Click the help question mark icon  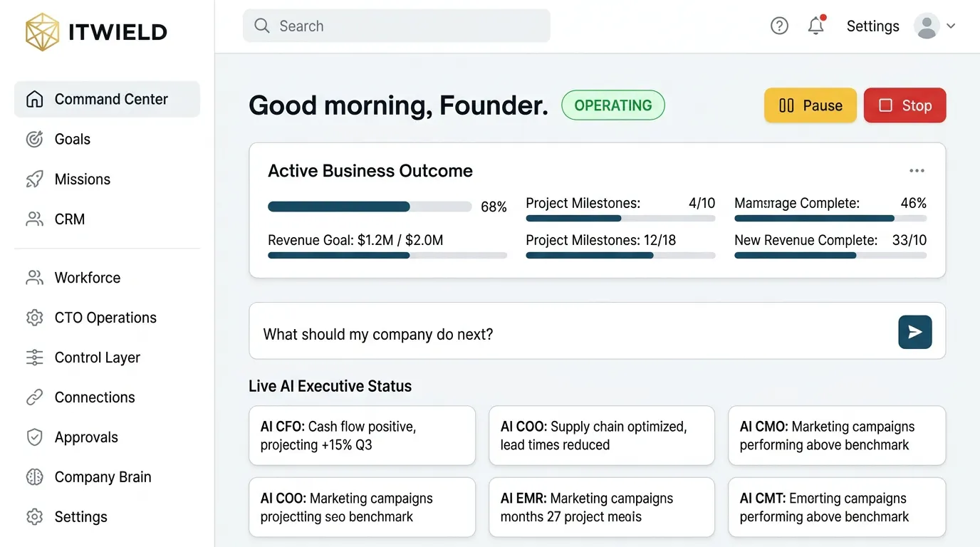point(780,26)
